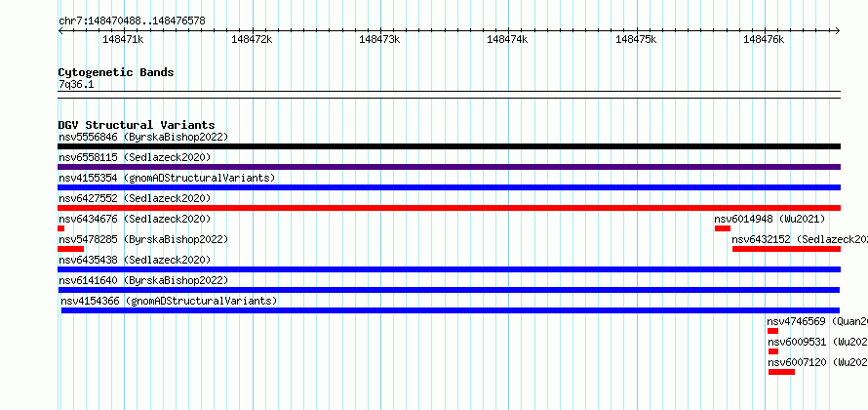Viewport: 868px width, 410px height.
Task: Open the nsv4154366 (gnomADStructuralVariants) label
Action: 170,301
